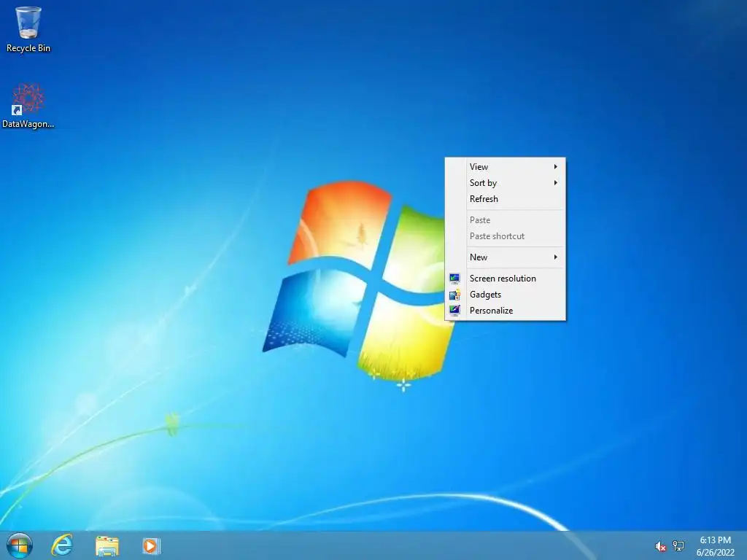Expand the Sort by submenu arrow
This screenshot has height=560, width=747.
[x=555, y=183]
